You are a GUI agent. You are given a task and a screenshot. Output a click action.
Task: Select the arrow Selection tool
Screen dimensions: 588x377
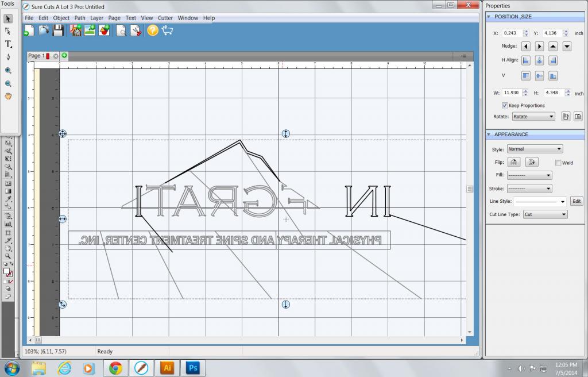point(8,19)
